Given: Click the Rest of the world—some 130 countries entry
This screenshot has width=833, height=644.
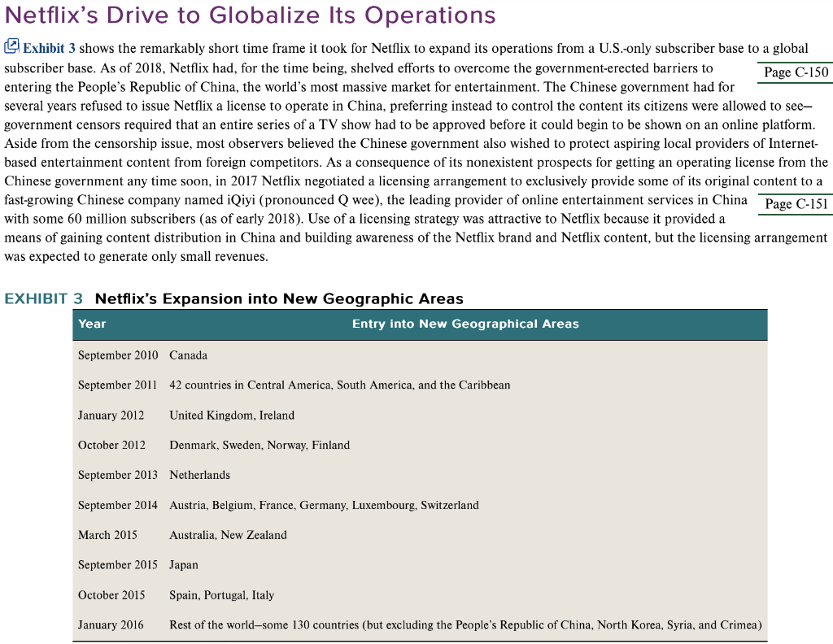Looking at the screenshot, I should [x=465, y=624].
